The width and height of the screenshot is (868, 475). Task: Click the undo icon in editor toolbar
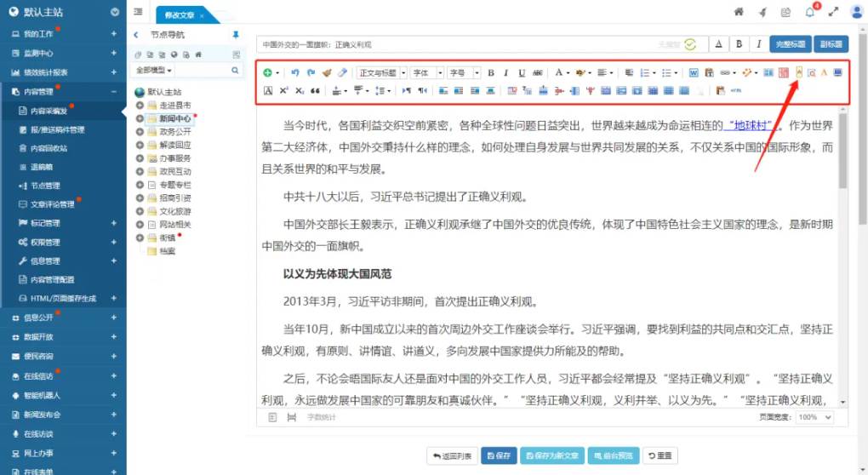(x=295, y=73)
